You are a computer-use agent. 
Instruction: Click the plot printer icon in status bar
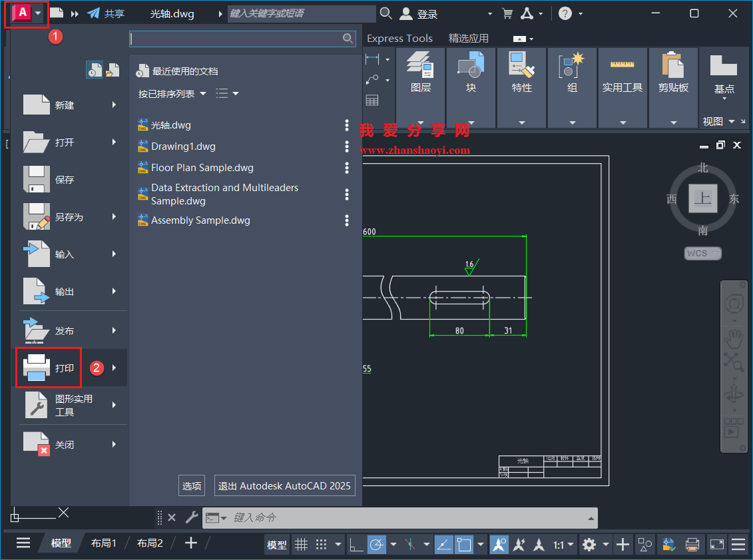(692, 544)
